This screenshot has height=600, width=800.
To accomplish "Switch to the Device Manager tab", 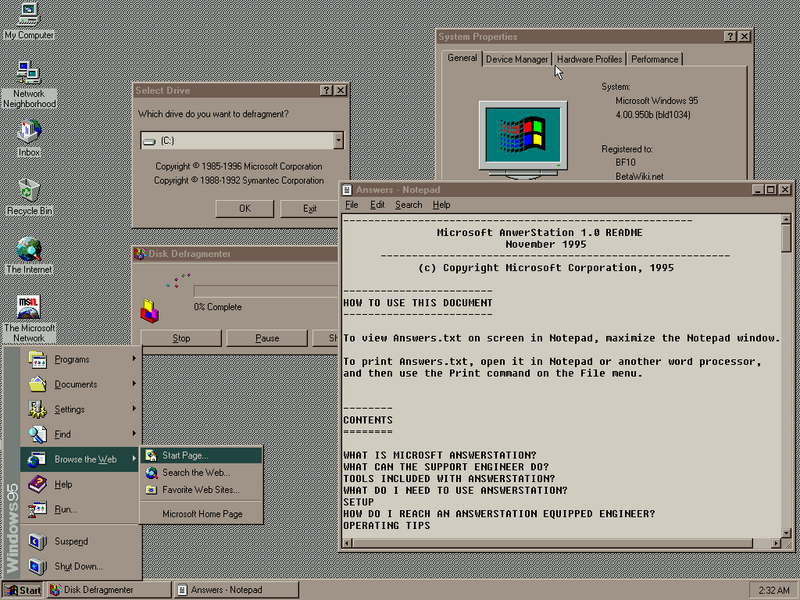I will coord(517,59).
